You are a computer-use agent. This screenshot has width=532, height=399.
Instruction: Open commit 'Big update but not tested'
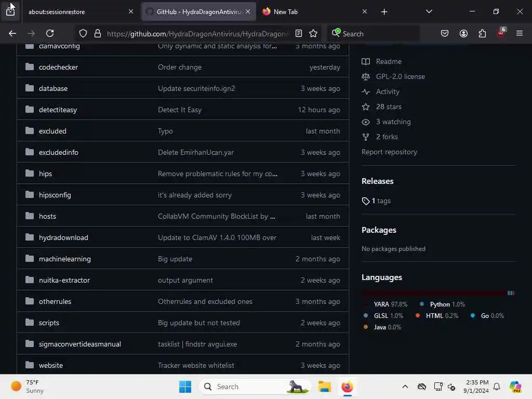(199, 323)
